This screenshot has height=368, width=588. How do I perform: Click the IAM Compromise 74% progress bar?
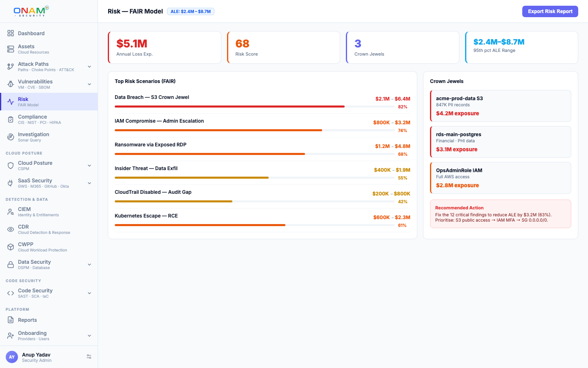point(254,130)
